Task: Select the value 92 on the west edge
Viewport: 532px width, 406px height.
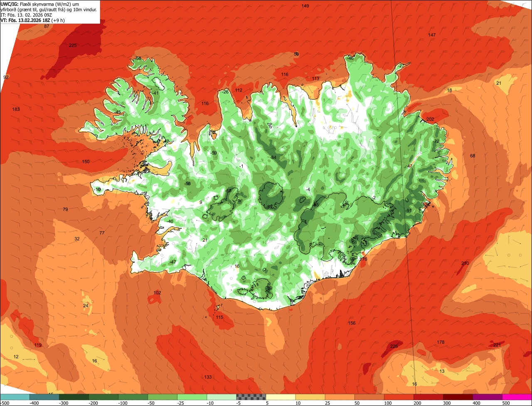Action: click(6, 77)
